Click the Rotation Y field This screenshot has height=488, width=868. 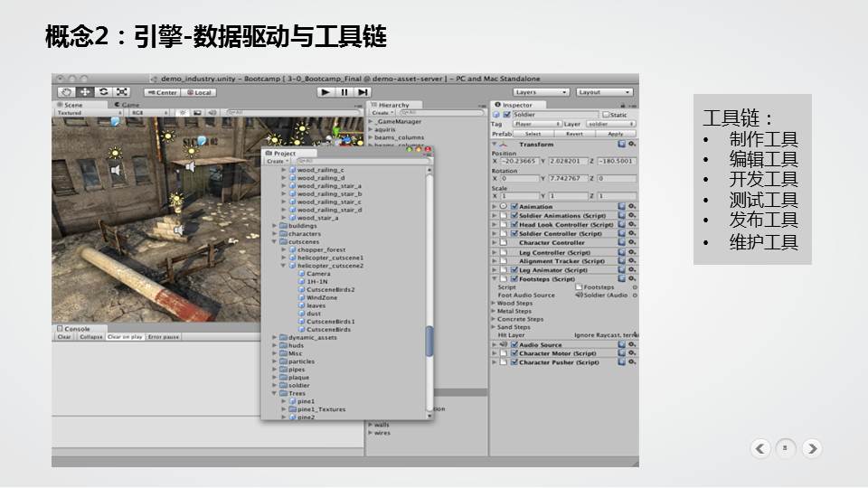[x=567, y=178]
